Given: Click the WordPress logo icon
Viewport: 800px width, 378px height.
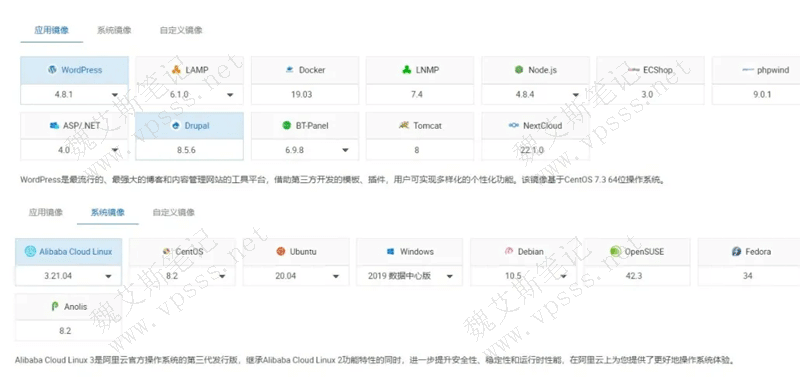Looking at the screenshot, I should pyautogui.click(x=52, y=70).
